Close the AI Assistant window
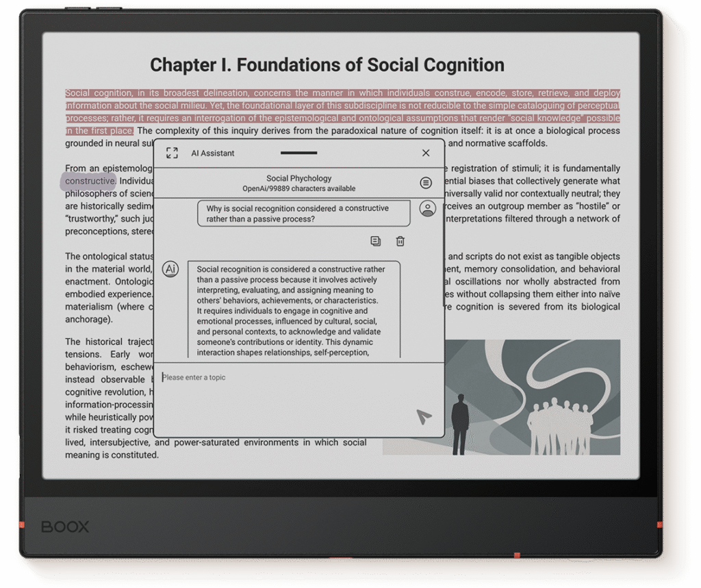This screenshot has height=588, width=701. tap(426, 153)
